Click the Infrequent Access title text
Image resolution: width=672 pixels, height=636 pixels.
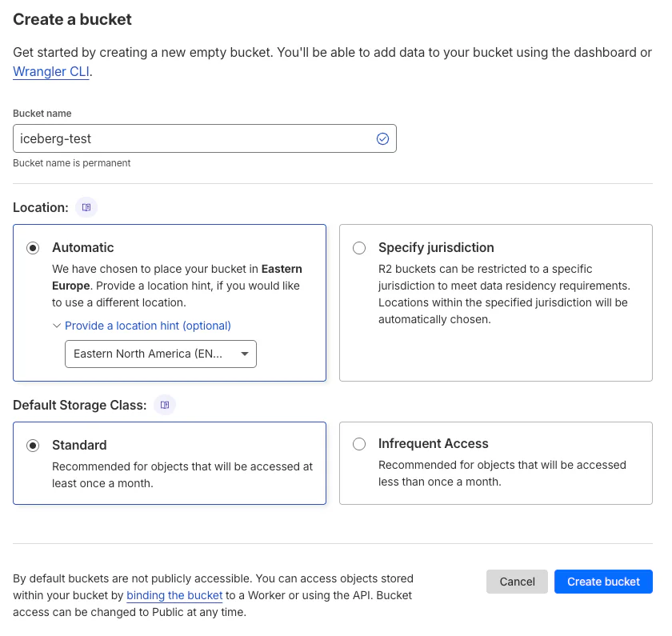pos(434,443)
